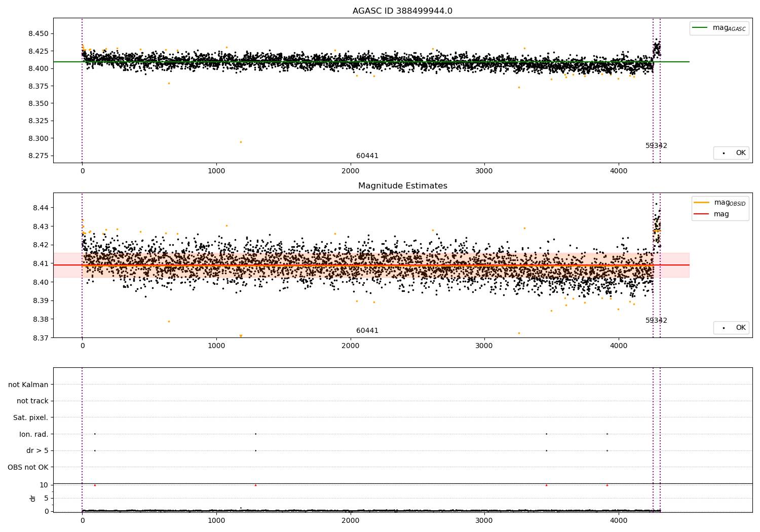Click the red triangle marker near x 3910
The image size is (760, 532).
(607, 485)
